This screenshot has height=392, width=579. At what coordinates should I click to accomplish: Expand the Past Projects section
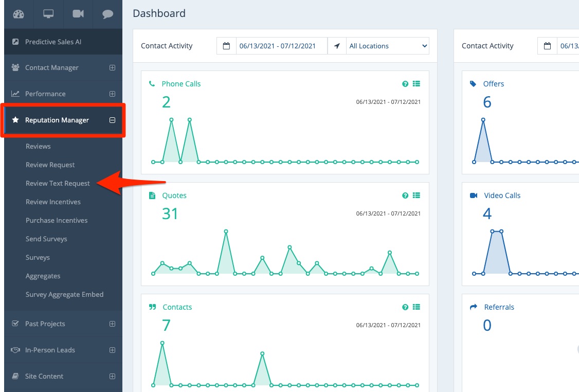pos(112,324)
